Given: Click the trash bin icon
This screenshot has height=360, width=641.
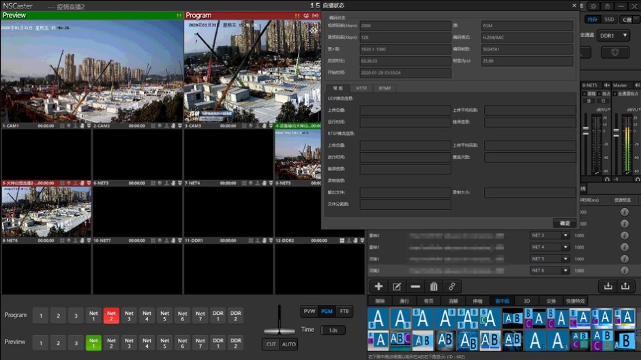Looking at the screenshot, I should [433, 286].
